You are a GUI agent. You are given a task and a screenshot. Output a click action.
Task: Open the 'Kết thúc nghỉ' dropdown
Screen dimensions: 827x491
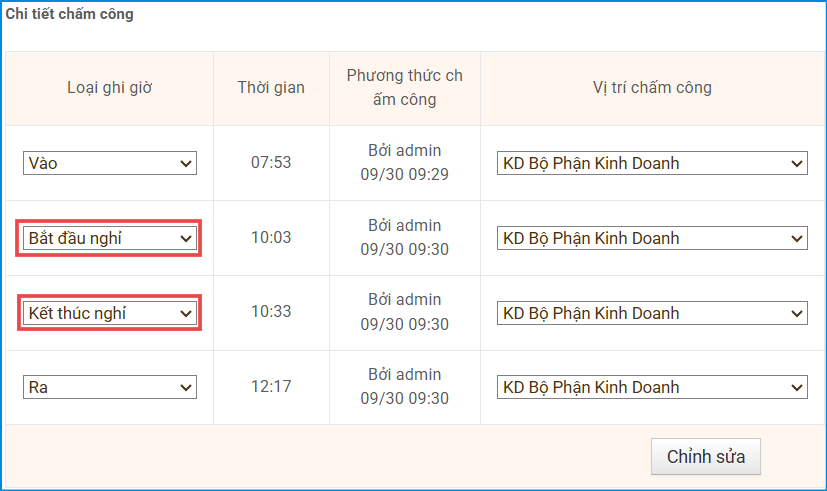(x=110, y=313)
